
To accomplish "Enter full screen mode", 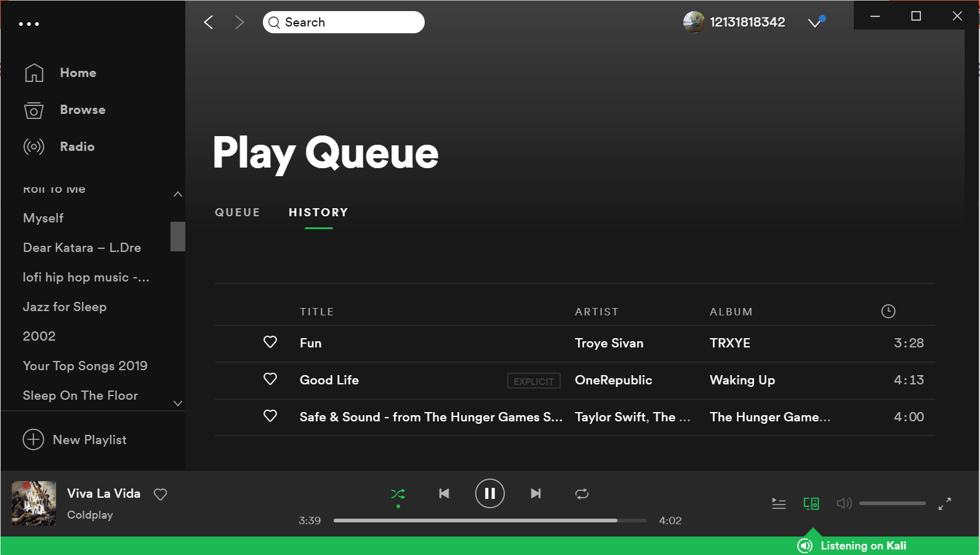I will (945, 504).
